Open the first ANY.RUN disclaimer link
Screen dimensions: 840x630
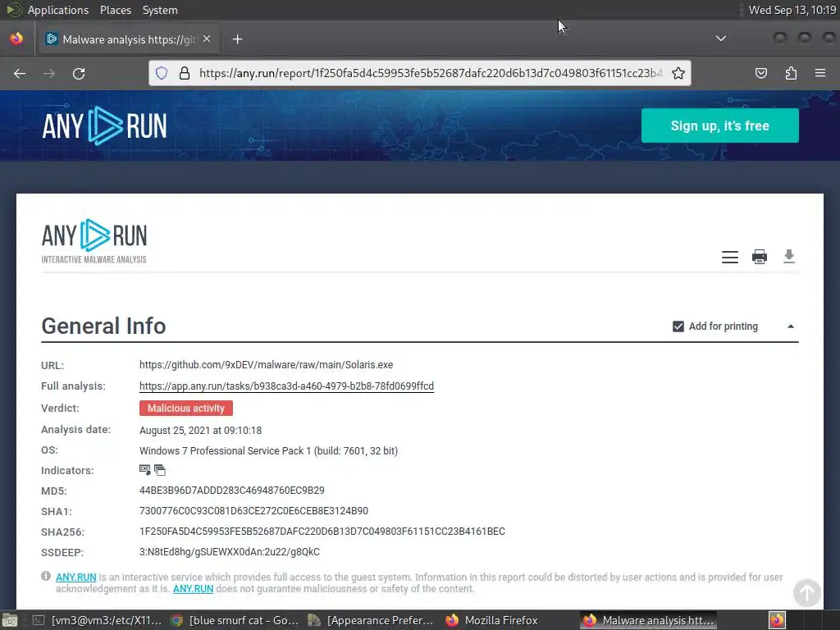76,577
